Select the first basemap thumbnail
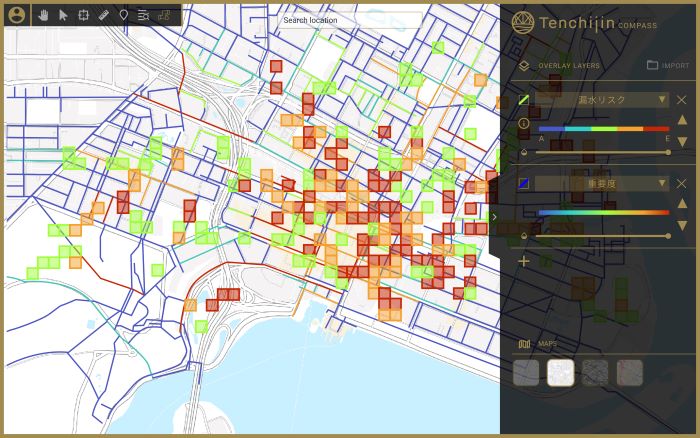This screenshot has height=438, width=700. (x=526, y=373)
